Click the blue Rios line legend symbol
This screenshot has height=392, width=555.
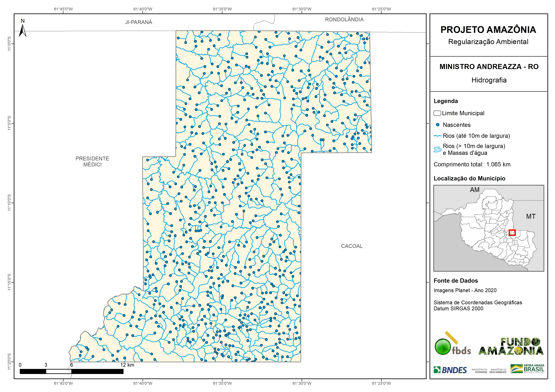437,136
